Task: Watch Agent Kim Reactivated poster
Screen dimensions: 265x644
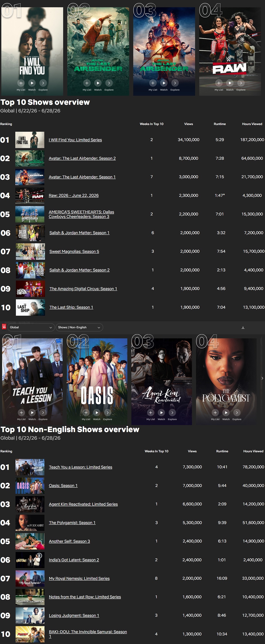Action: (161, 412)
